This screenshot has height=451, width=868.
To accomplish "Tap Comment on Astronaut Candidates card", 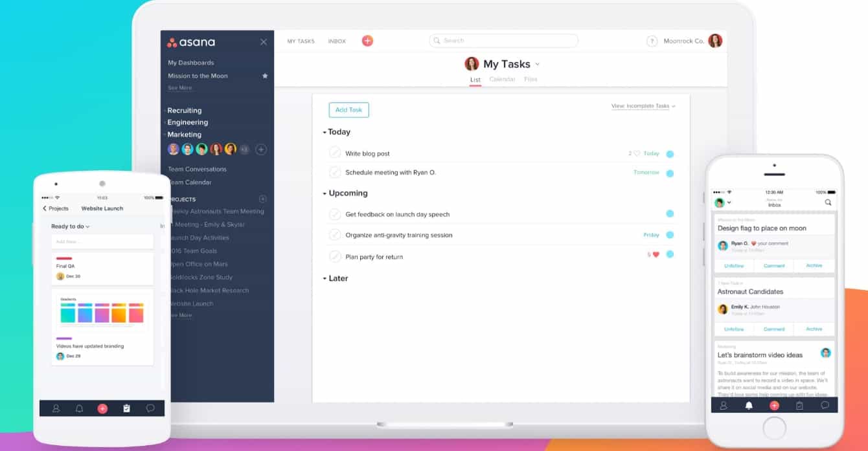I will click(x=774, y=329).
